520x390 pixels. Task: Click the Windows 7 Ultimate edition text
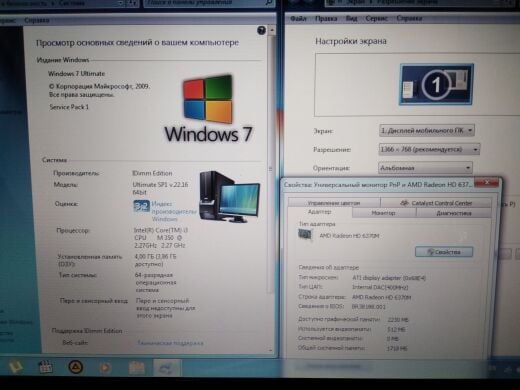77,74
